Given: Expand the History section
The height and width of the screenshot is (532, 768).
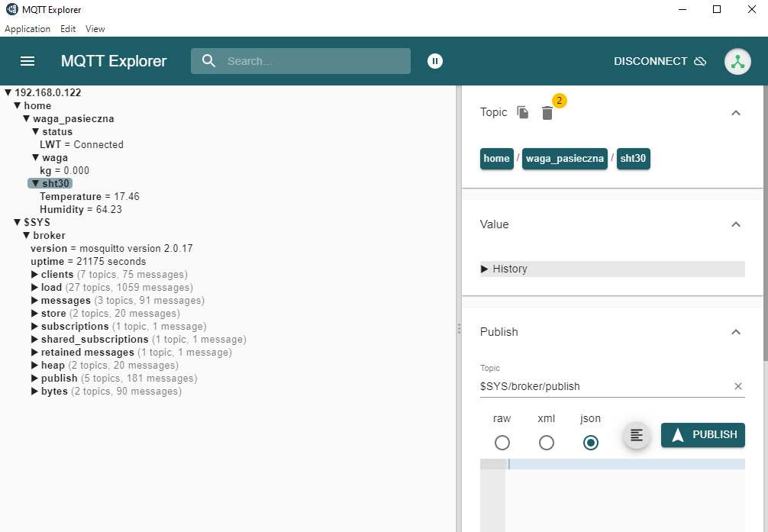Looking at the screenshot, I should click(x=612, y=269).
